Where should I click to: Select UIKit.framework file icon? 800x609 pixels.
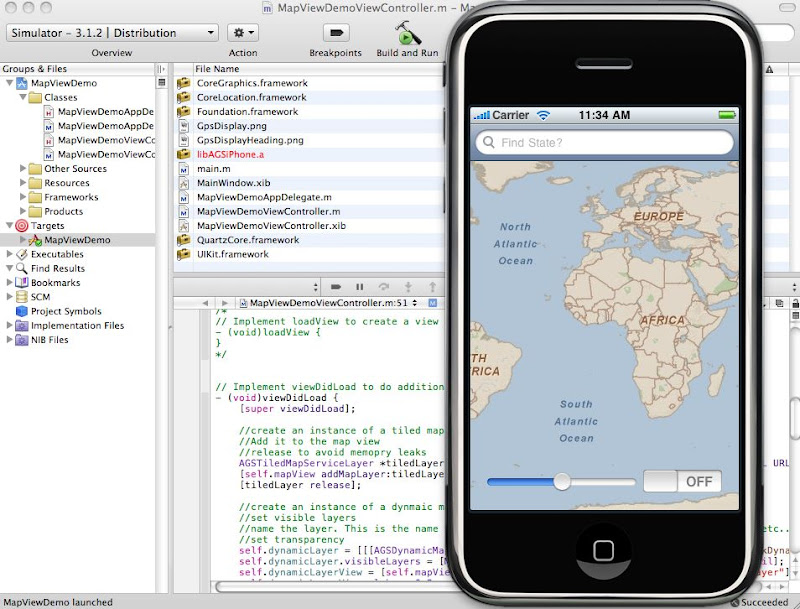coord(184,254)
